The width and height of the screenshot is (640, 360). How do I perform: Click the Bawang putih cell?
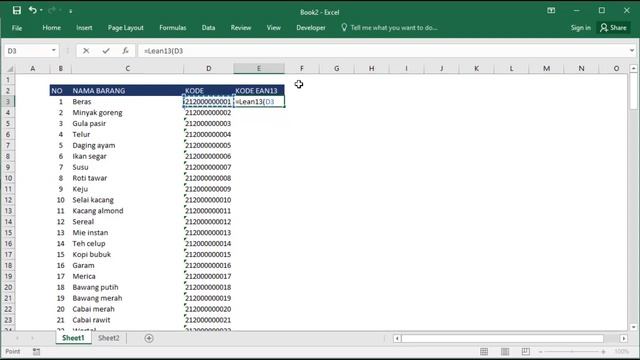[127, 287]
